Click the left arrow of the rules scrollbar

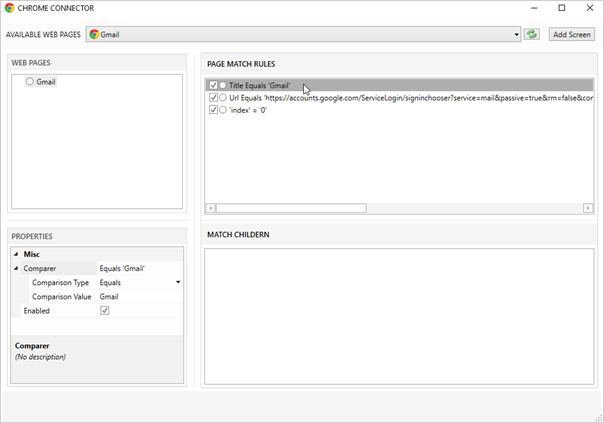tap(210, 208)
